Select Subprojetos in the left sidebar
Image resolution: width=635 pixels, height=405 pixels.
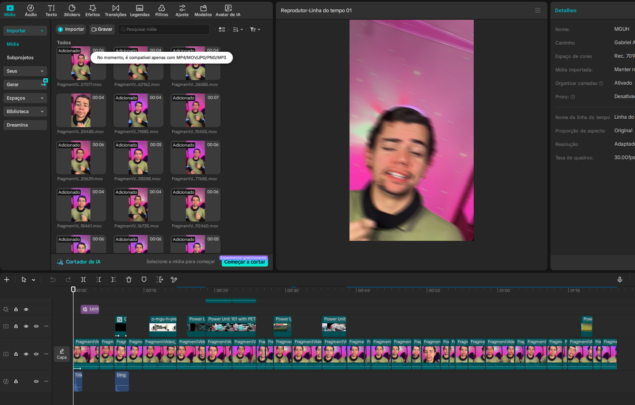[x=20, y=58]
